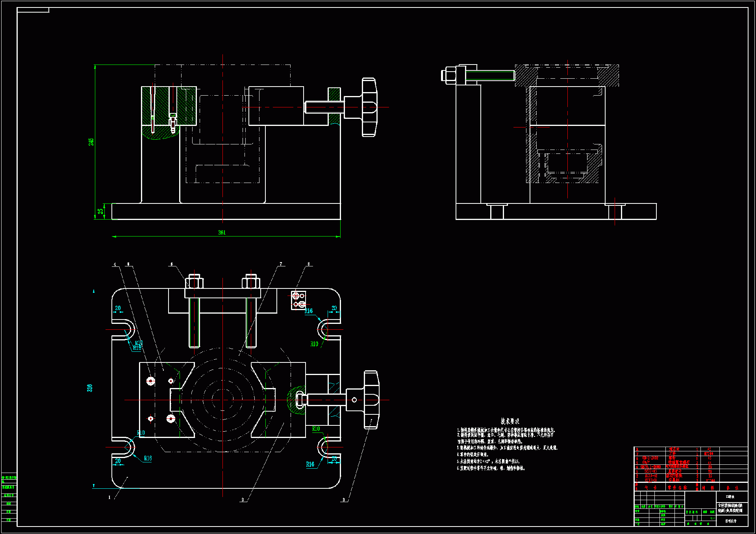756x534 pixels.
Task: Click the 25 base thickness dimension
Action: click(101, 211)
